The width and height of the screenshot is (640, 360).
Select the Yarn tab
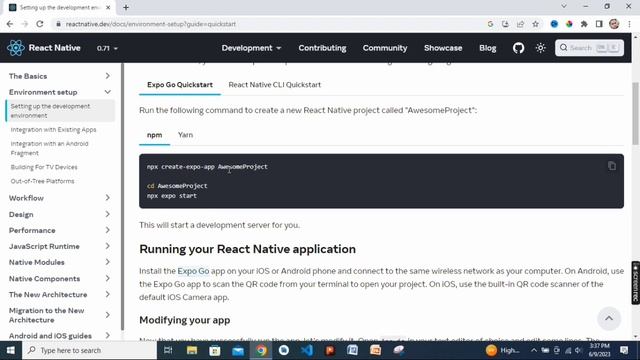[185, 135]
